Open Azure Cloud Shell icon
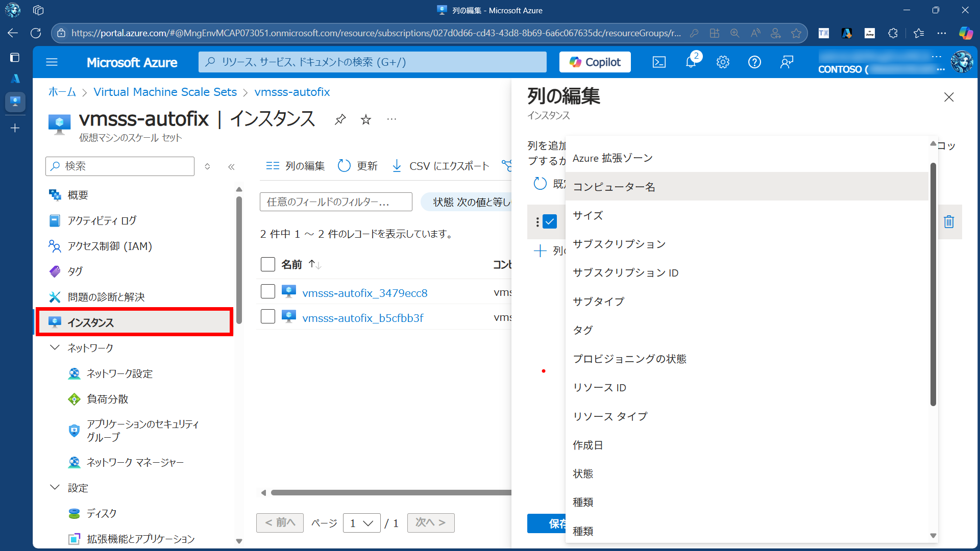Image resolution: width=980 pixels, height=551 pixels. pos(659,62)
